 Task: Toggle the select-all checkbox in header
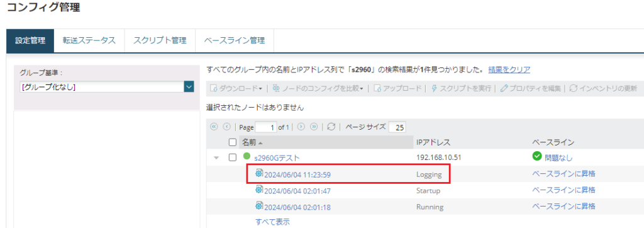tap(233, 142)
